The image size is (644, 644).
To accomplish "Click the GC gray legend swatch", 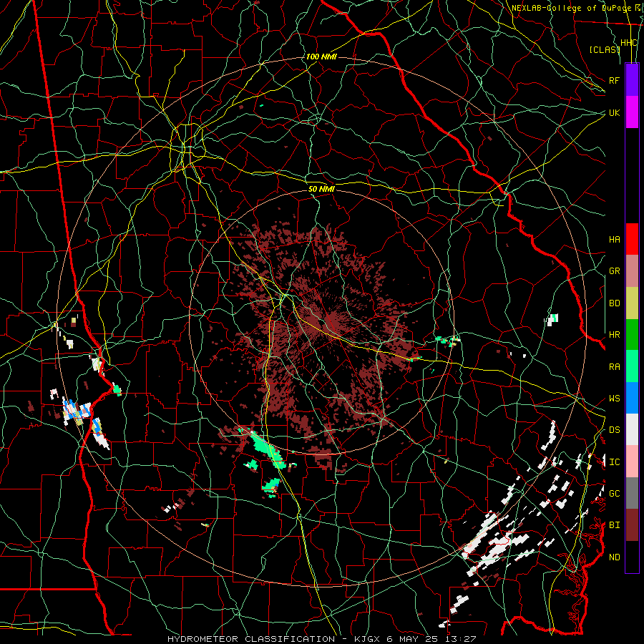I will (632, 493).
